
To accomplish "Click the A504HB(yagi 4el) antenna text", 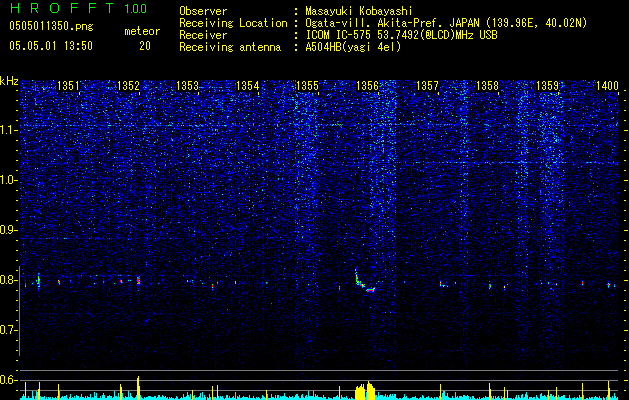I will 353,47.
